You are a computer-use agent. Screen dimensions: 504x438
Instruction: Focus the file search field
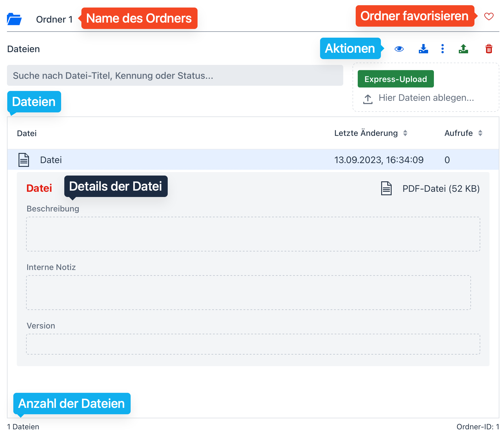pyautogui.click(x=175, y=76)
